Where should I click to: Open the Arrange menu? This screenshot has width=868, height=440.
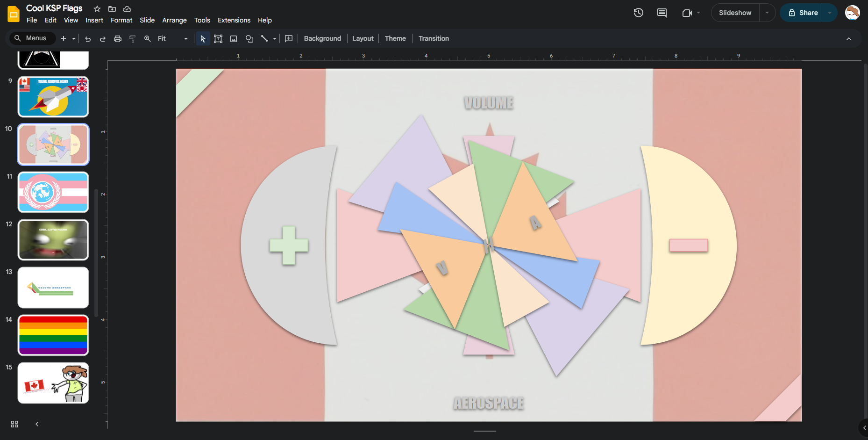(174, 20)
